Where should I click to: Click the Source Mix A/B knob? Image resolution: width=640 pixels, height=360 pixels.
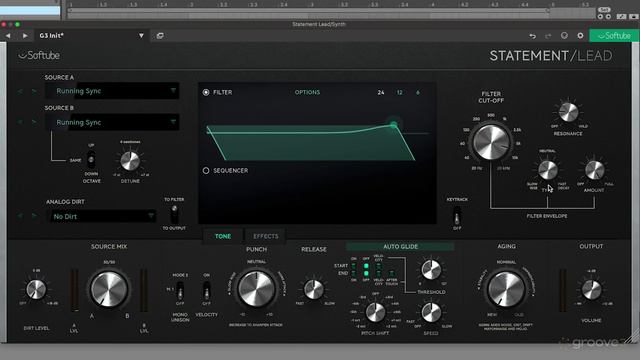pos(109,289)
